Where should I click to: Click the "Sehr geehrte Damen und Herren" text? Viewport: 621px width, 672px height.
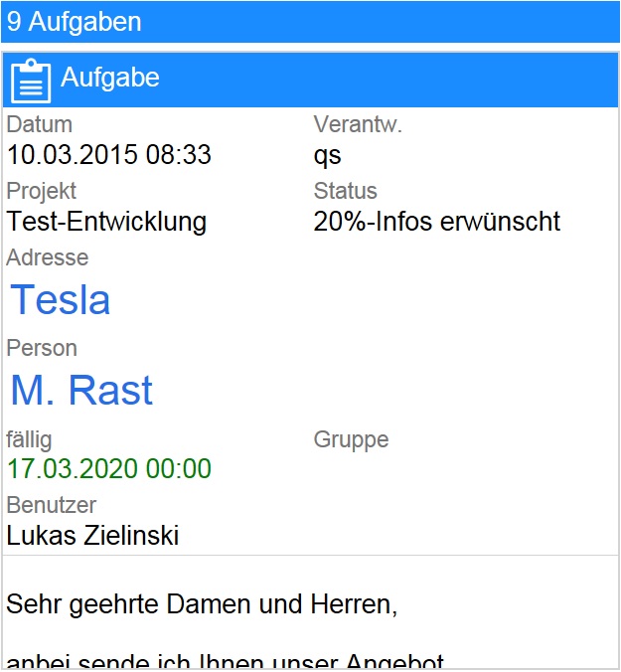coord(202,603)
